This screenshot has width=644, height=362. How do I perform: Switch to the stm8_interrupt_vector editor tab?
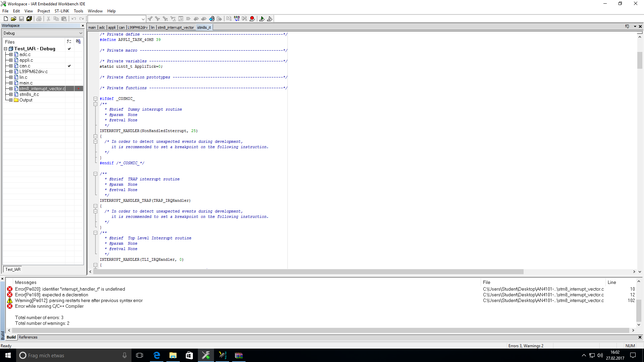pyautogui.click(x=176, y=27)
